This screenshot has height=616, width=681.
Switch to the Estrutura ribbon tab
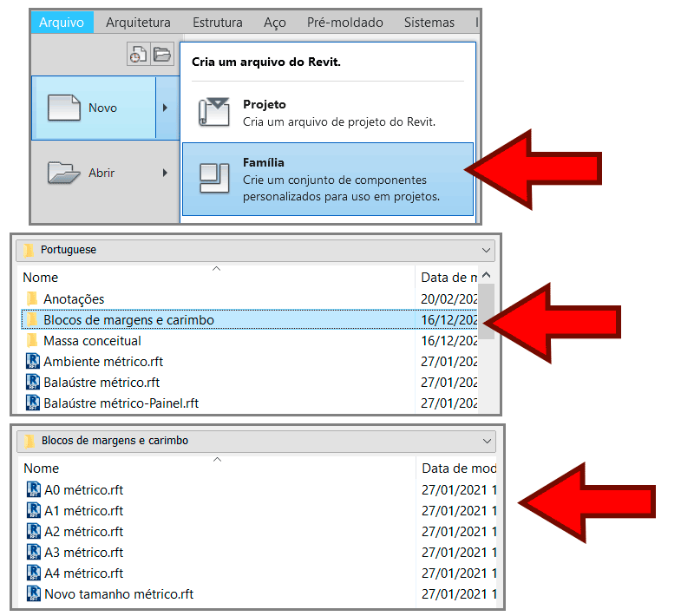[x=217, y=23]
